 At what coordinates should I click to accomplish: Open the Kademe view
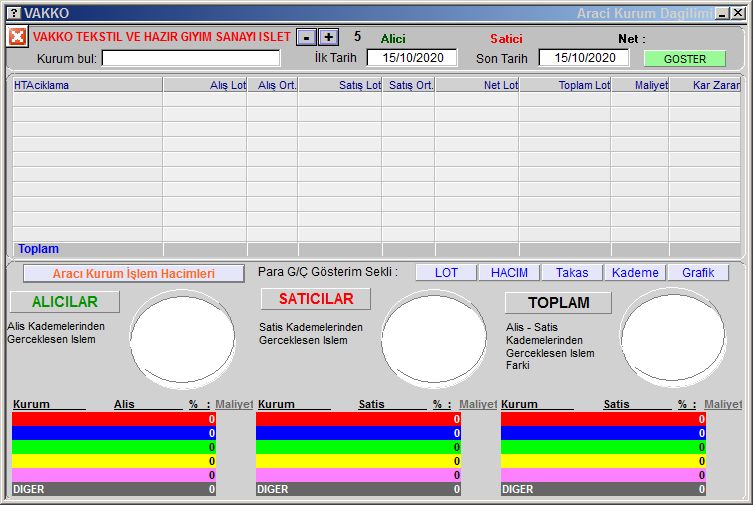(635, 273)
